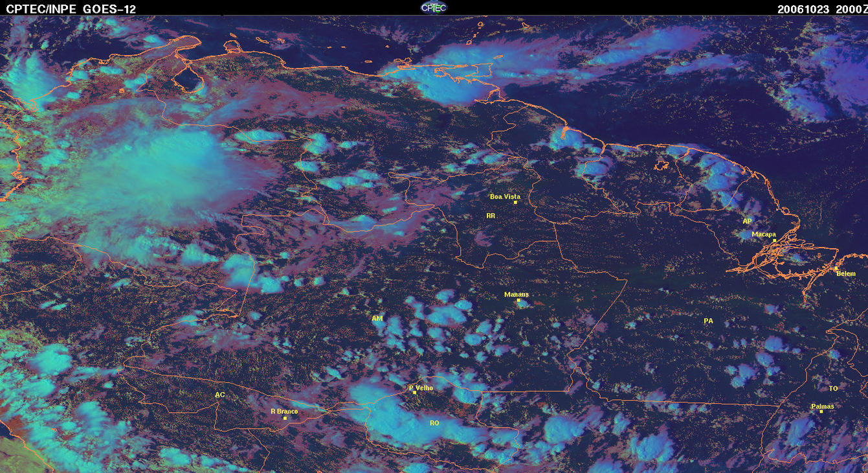Screen dimensions: 868x473
Task: Click the R Branco yellow city marker
Action: pos(285,418)
